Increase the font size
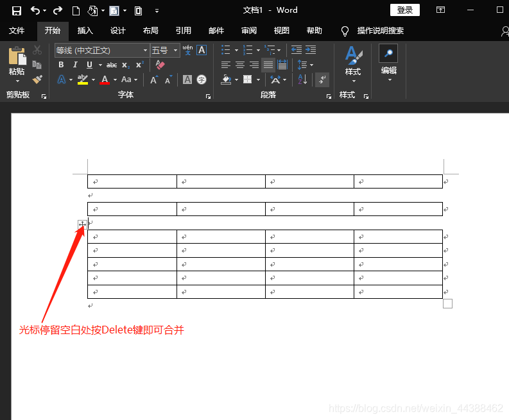509x420 pixels. coord(154,80)
